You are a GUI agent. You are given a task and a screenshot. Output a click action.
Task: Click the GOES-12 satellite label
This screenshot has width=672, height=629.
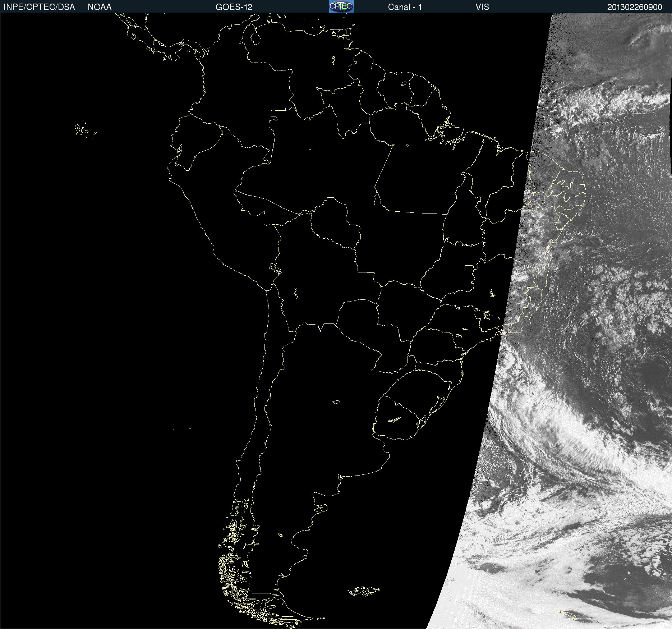pos(234,7)
